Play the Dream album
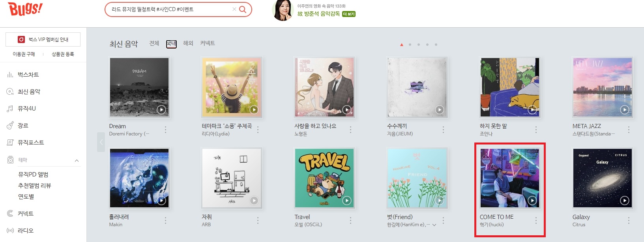This screenshot has width=644, height=242. coord(161,110)
